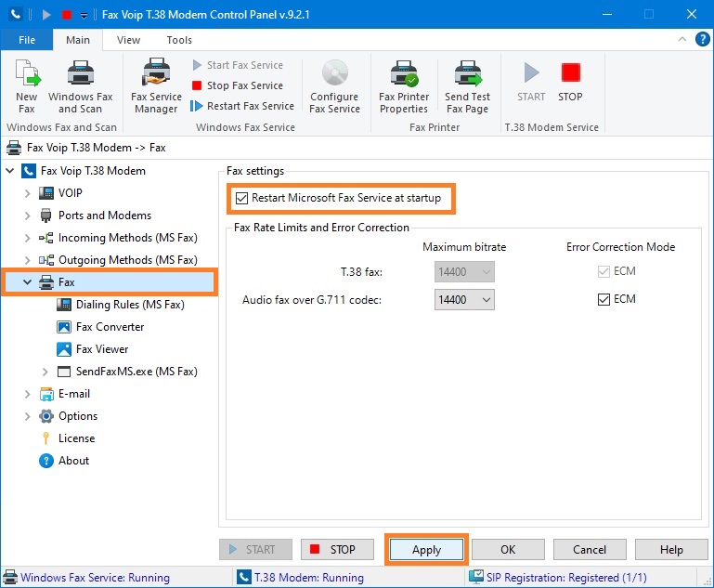The image size is (714, 588).
Task: Click T.38 Modem: Running status
Action: (x=309, y=578)
